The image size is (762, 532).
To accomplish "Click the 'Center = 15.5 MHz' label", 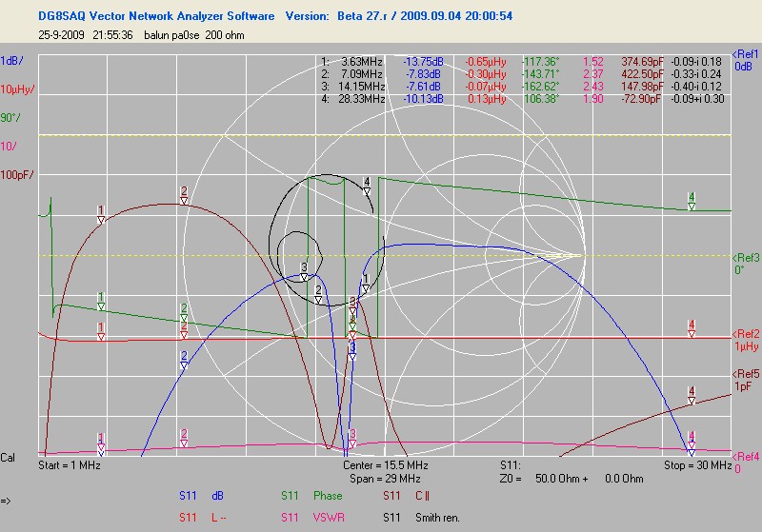I will pos(386,465).
